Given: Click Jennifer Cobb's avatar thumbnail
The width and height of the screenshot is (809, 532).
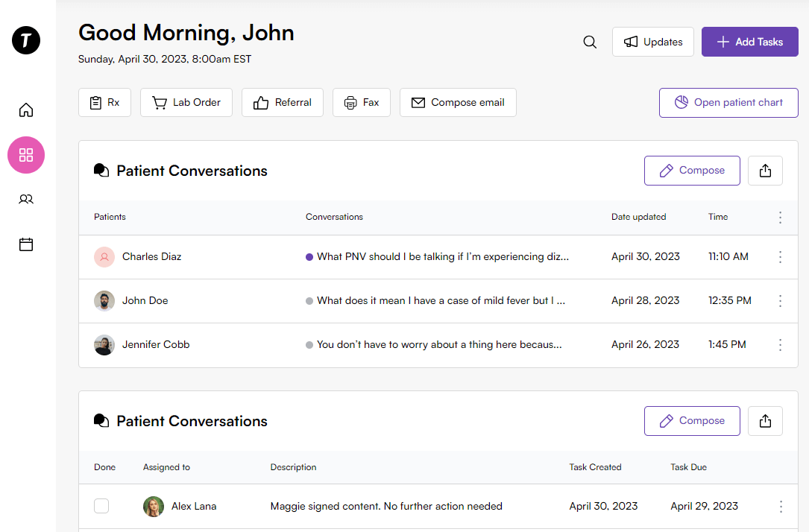Looking at the screenshot, I should [104, 345].
